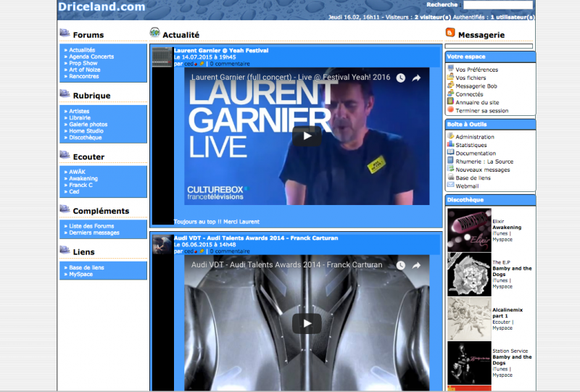Click 0 commentaire on Laurent Garnier post
This screenshot has height=392, width=580.
[x=230, y=64]
